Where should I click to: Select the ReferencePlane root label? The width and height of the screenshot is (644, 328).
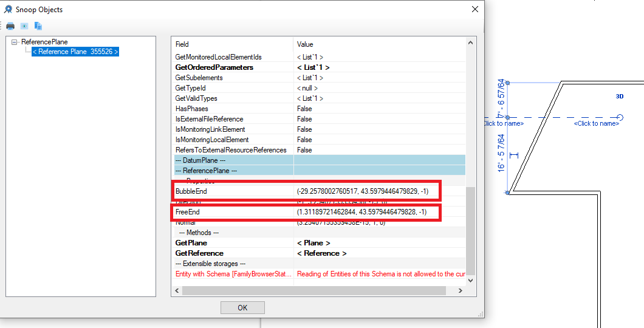(44, 41)
